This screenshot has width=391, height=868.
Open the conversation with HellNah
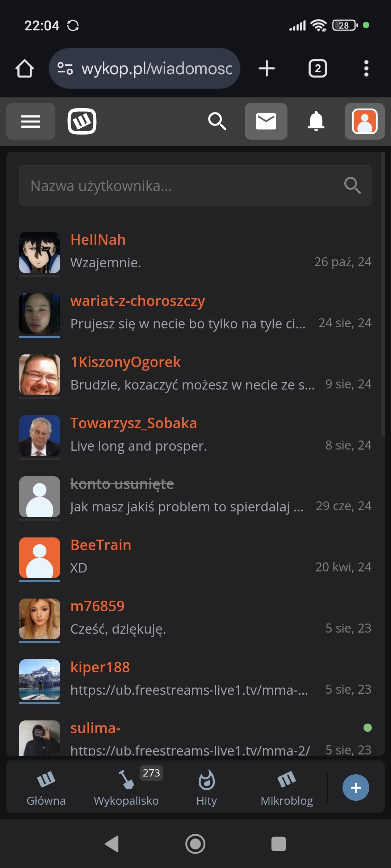195,252
